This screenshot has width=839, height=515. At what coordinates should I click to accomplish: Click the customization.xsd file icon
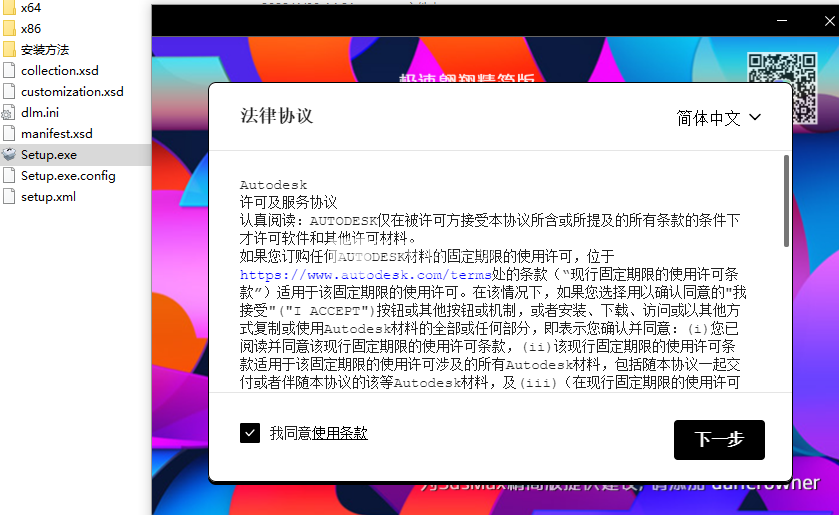[9, 92]
